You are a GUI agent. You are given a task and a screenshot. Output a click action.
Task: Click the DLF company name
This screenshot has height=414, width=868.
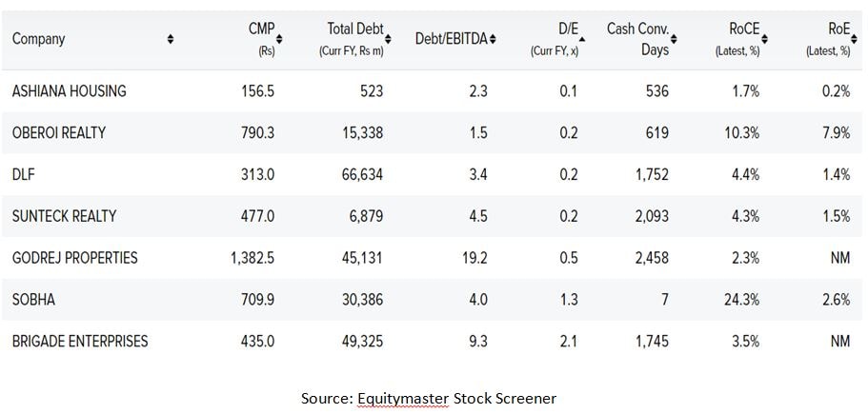[23, 175]
